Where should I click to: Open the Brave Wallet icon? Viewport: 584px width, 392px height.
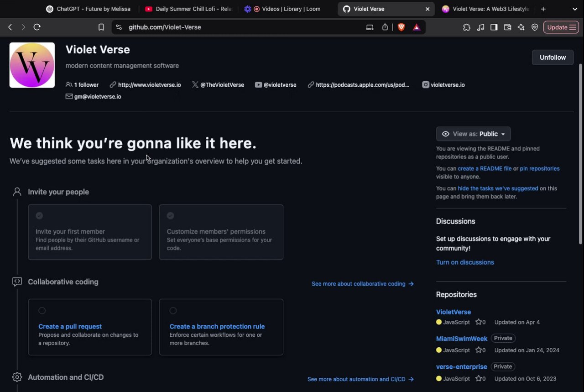(507, 27)
